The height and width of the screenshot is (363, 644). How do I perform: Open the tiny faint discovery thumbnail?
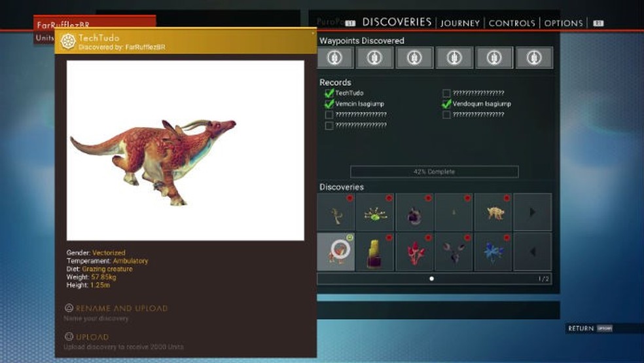point(454,212)
